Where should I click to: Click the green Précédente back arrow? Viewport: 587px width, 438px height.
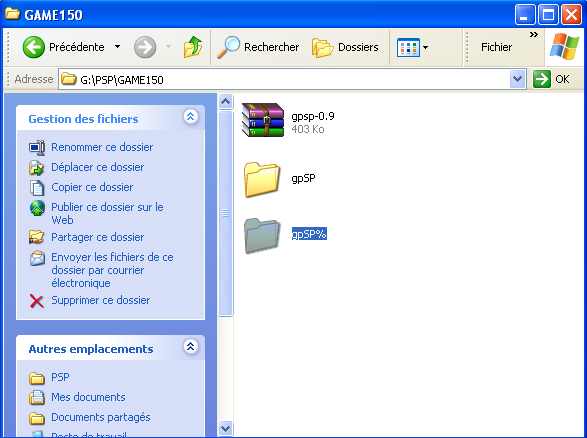pyautogui.click(x=34, y=47)
